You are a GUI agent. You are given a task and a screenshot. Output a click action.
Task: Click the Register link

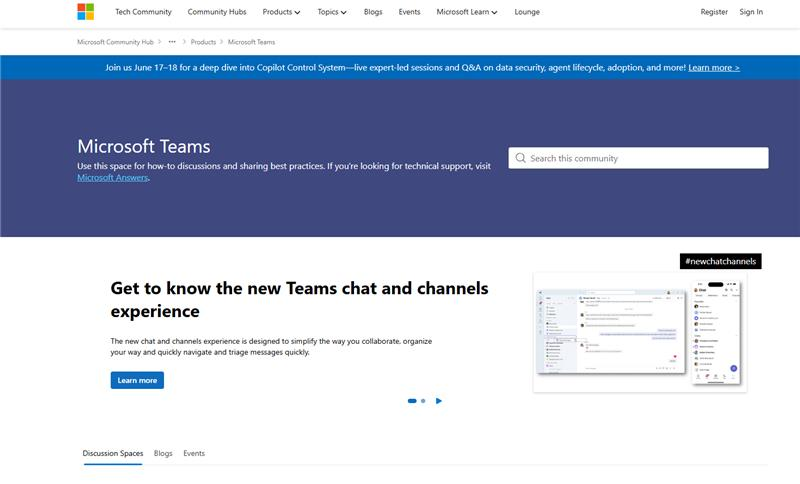pyautogui.click(x=714, y=12)
